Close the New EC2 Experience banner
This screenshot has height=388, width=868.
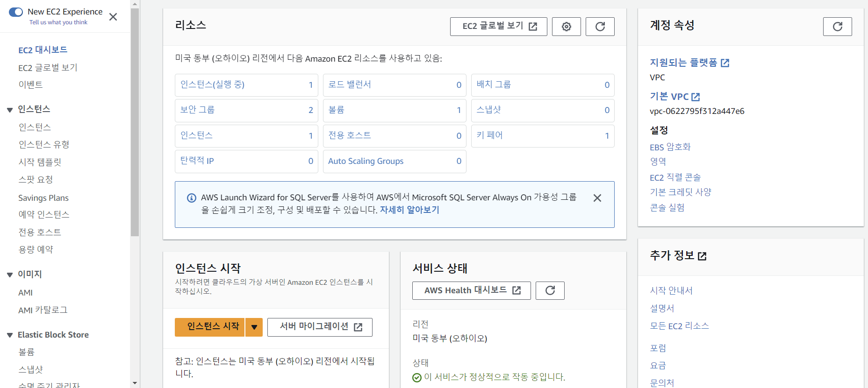tap(113, 17)
